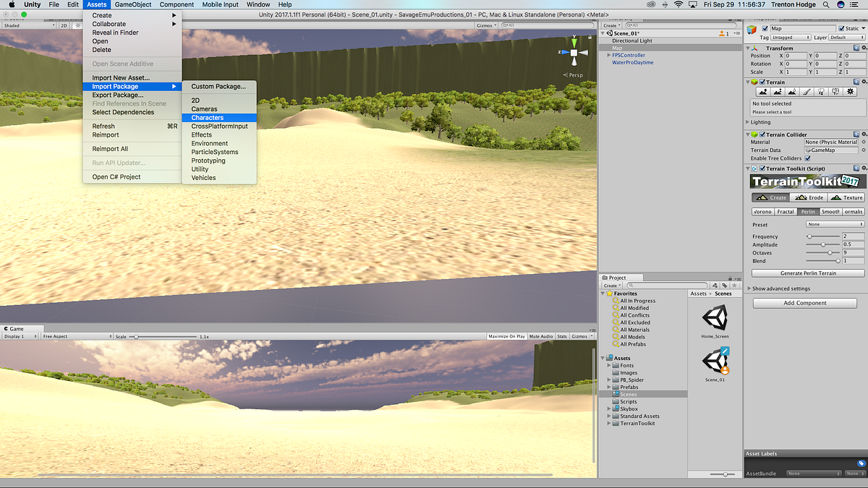Select WaterProDaytime in the Hierarchy
This screenshot has width=868, height=488.
coord(631,62)
